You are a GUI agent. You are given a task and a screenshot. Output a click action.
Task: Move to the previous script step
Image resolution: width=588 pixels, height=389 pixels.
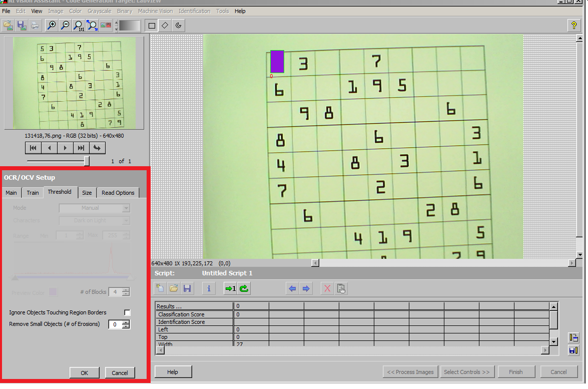(x=293, y=288)
